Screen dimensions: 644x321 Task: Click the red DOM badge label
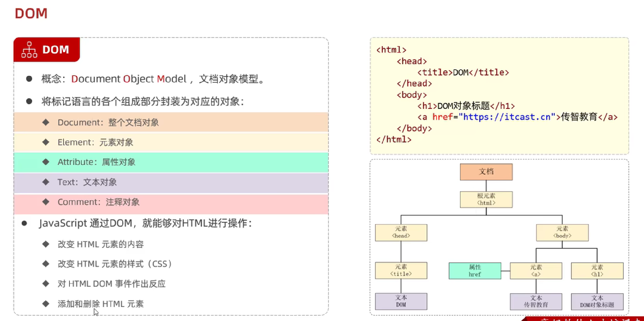point(47,50)
